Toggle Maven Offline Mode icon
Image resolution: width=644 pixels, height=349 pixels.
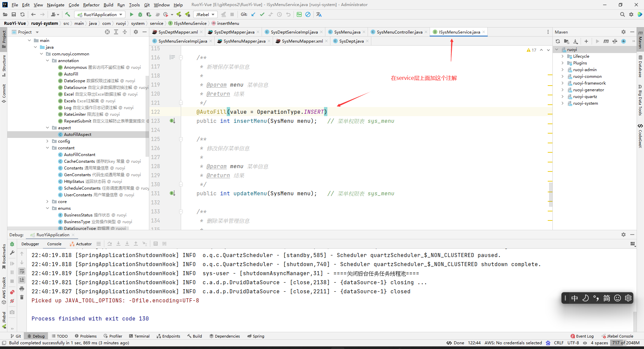tap(615, 41)
